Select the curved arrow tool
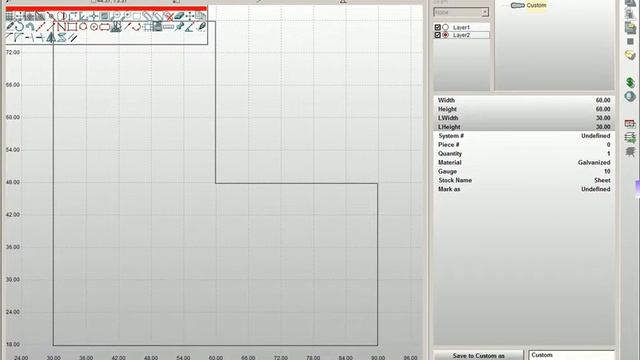 pyautogui.click(x=30, y=27)
